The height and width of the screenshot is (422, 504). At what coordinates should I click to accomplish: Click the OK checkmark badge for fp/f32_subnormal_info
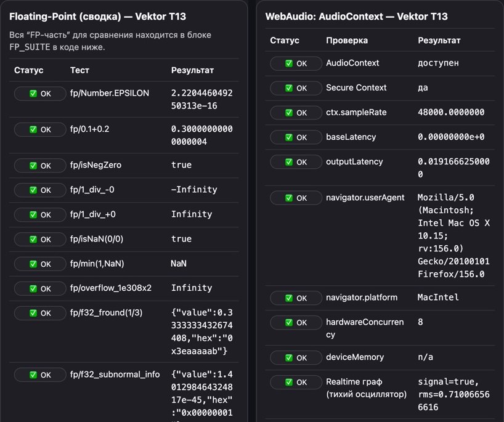coord(40,375)
